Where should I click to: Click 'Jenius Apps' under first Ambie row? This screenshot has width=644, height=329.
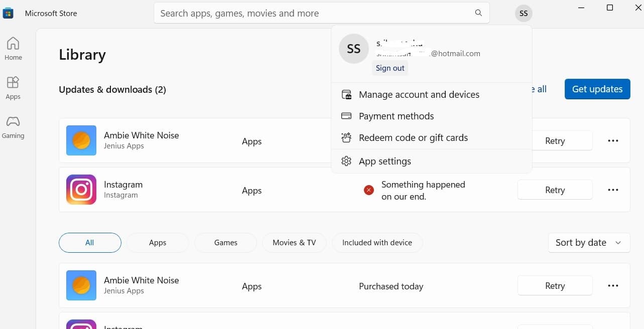(x=124, y=146)
